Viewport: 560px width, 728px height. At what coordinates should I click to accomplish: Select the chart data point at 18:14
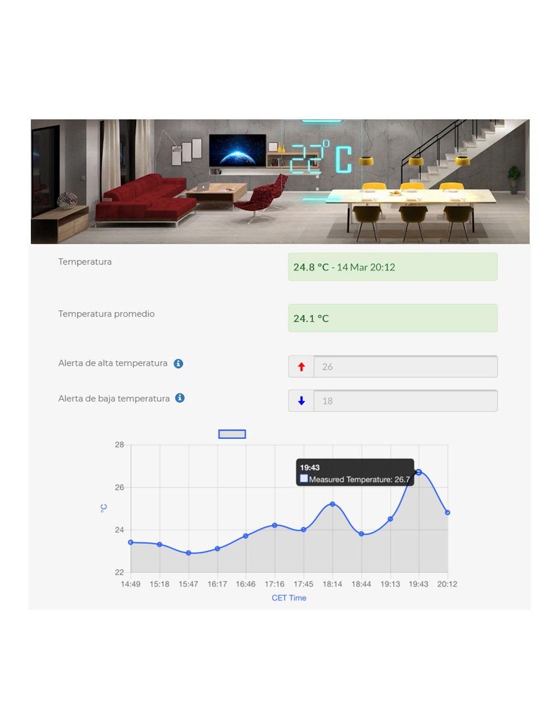pos(333,504)
